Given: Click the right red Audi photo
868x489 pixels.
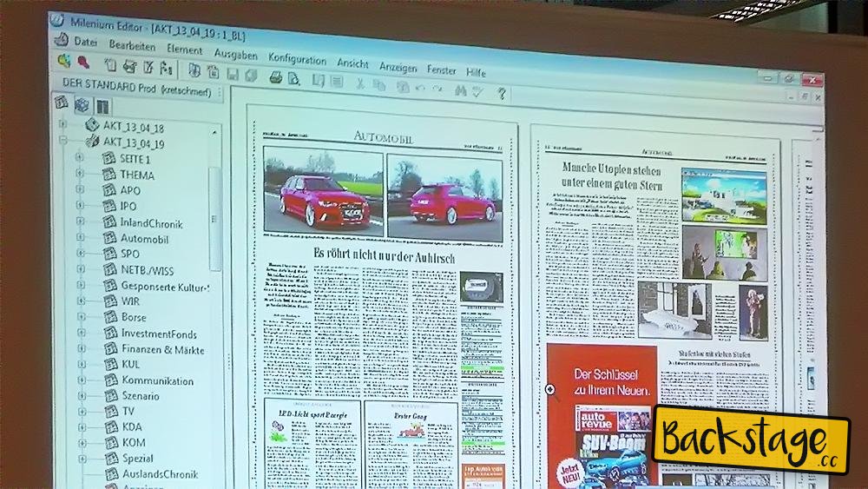Looking at the screenshot, I should click(x=445, y=198).
